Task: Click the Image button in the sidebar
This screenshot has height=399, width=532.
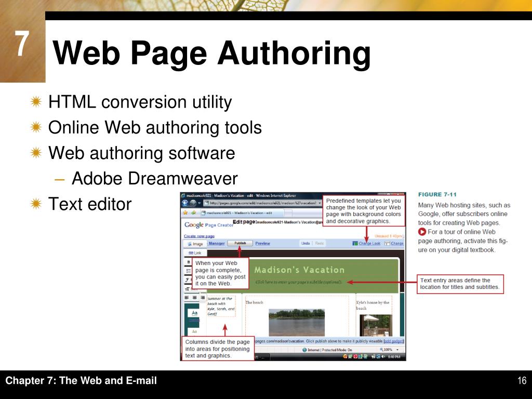Action: 195,244
